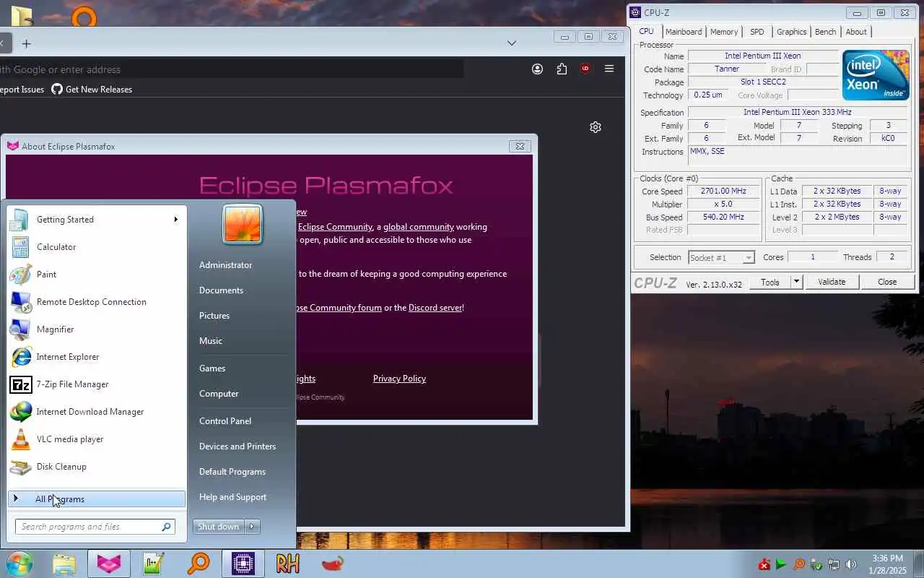Screen dimensions: 924x578
Task: Open the browser hamburger menu
Action: [609, 69]
